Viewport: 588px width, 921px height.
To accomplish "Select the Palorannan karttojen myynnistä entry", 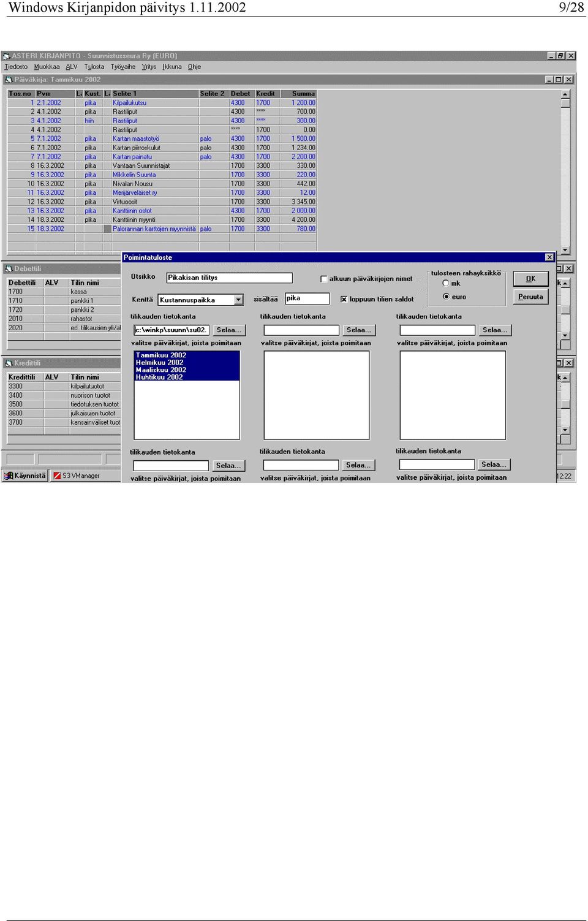I will pyautogui.click(x=162, y=229).
